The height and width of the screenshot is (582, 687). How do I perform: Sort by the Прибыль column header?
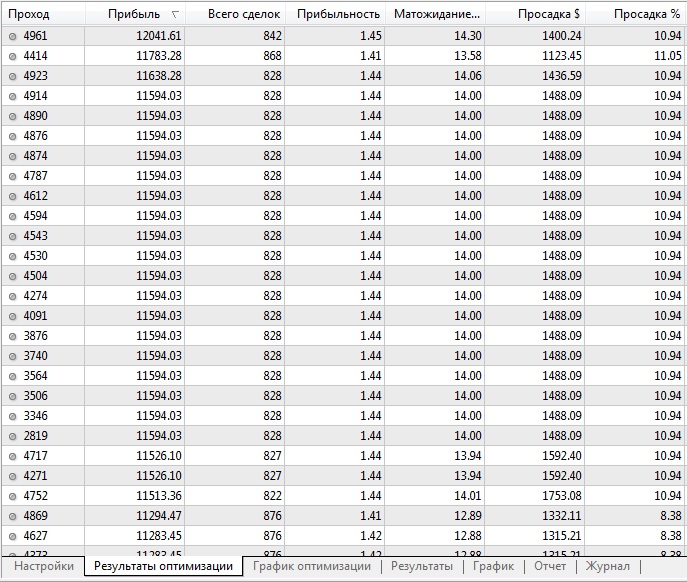pyautogui.click(x=135, y=14)
